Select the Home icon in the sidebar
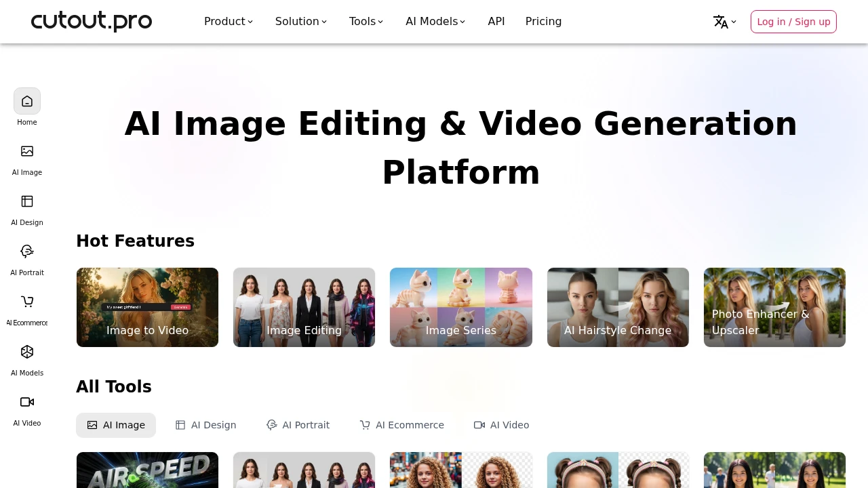 [x=27, y=100]
